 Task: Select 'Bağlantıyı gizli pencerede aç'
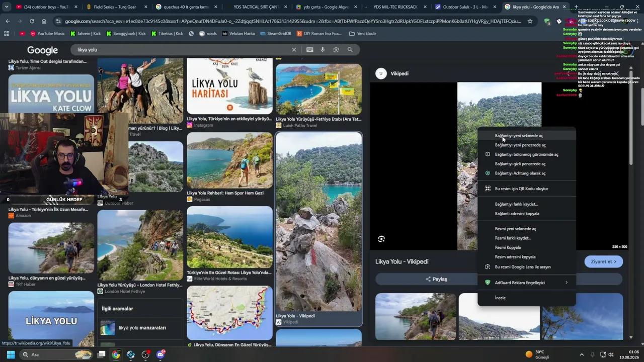click(x=527, y=164)
